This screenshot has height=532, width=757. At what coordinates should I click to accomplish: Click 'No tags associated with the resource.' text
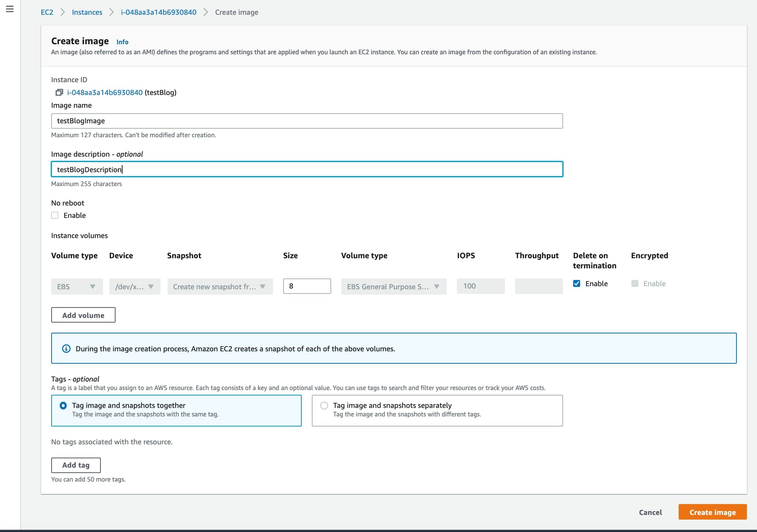[x=112, y=442]
